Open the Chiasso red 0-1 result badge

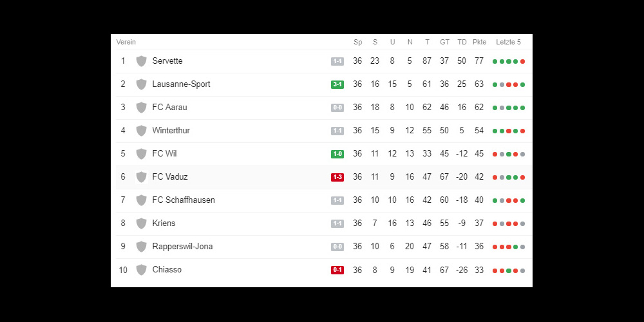[337, 270]
